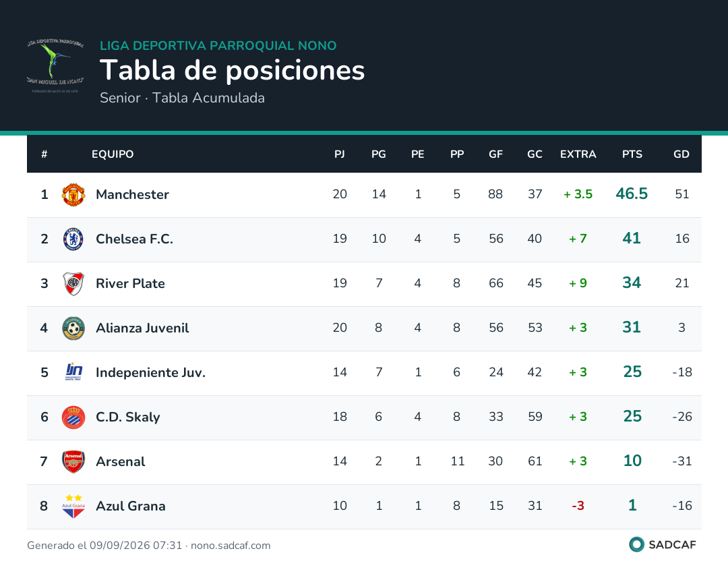Select the GD column header
Viewport: 728px width, 580px height.
681,154
